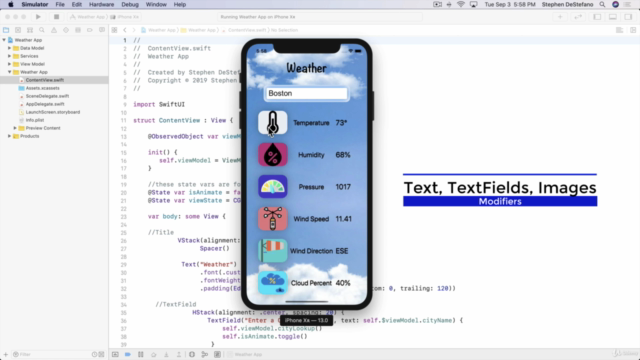Click Stephen DeStefano user name in menu bar
This screenshot has height=360, width=640.
coord(567,4)
